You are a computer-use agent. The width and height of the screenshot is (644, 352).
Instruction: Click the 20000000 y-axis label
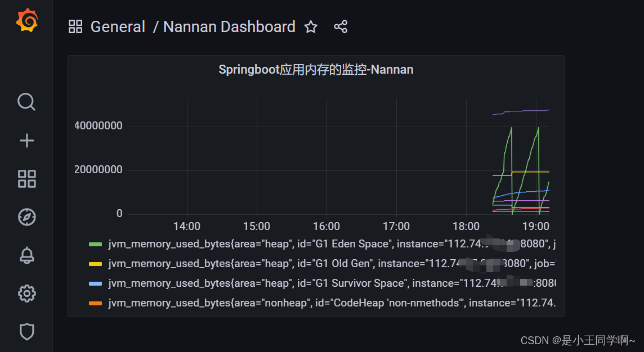98,170
